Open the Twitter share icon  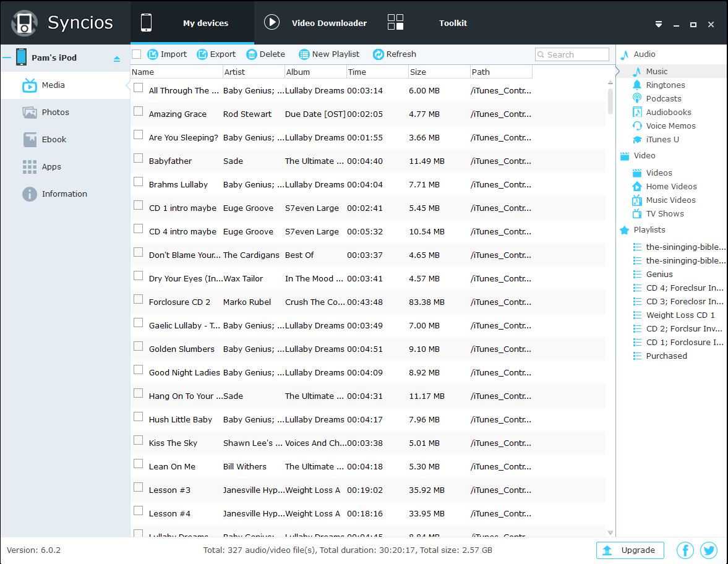[x=709, y=550]
